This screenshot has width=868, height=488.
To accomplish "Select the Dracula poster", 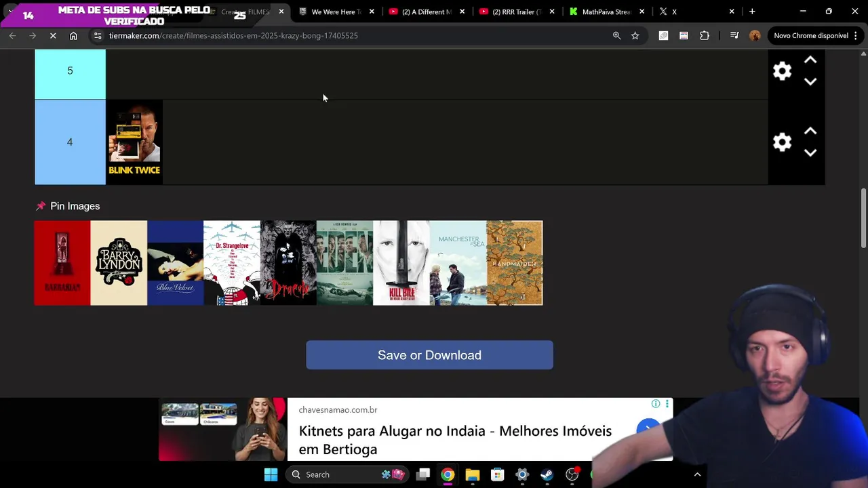I will (288, 263).
